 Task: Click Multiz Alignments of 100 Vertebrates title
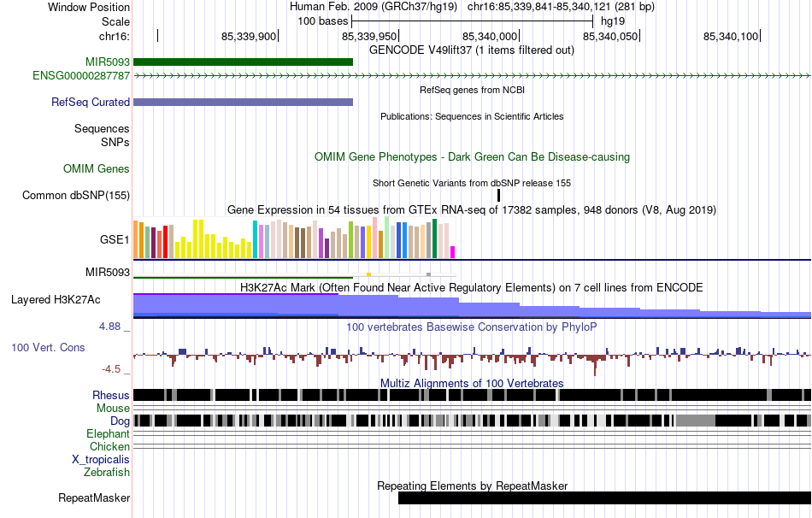[x=472, y=383]
